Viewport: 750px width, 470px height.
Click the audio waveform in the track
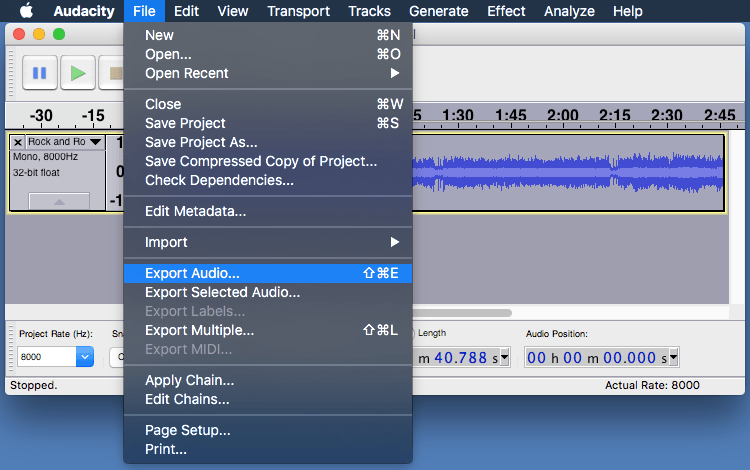[x=568, y=173]
